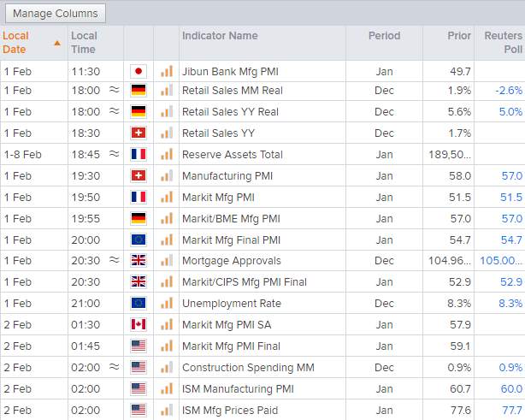Click approximate-time symbol on Construction Spending MM row
The height and width of the screenshot is (420, 525).
pos(115,367)
